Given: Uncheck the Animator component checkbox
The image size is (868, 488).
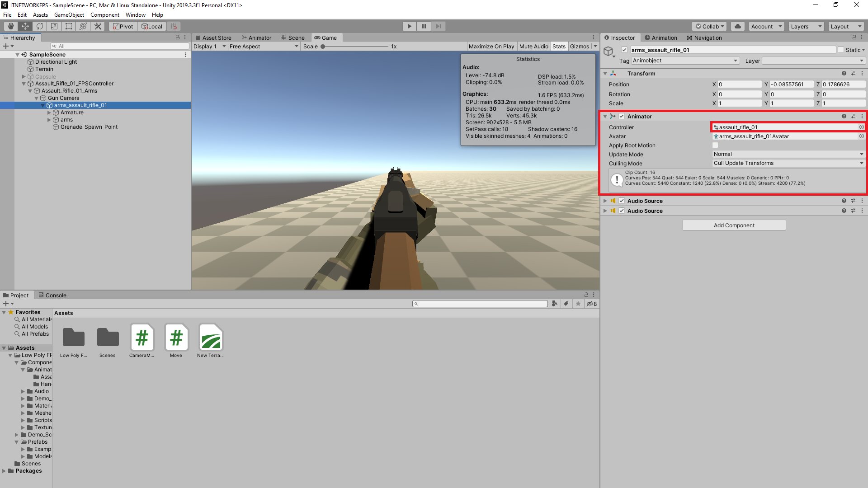Looking at the screenshot, I should 622,116.
